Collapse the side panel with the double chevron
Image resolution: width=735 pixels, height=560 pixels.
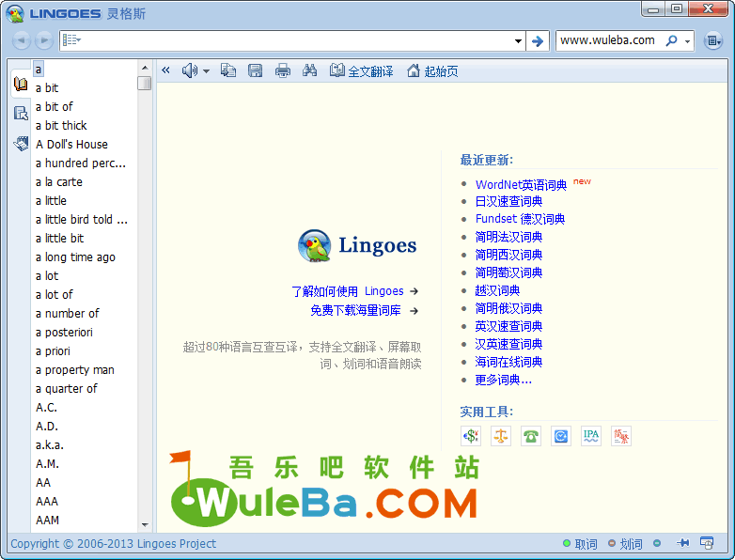point(165,70)
